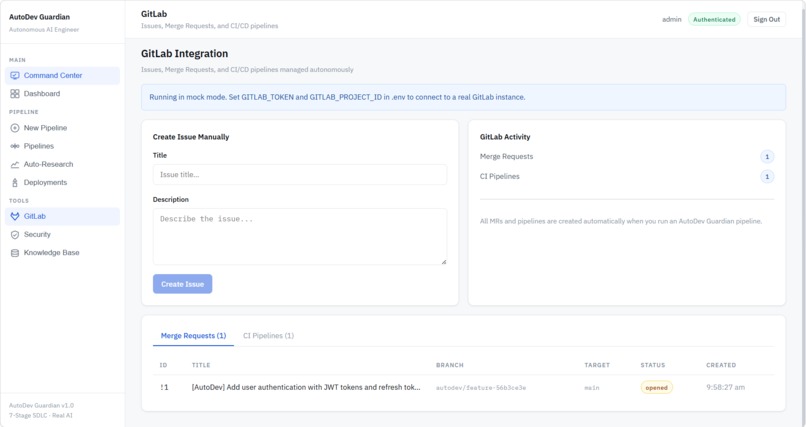This screenshot has width=806, height=427.
Task: Click the GitLab fox icon in sidebar
Action: pos(15,216)
